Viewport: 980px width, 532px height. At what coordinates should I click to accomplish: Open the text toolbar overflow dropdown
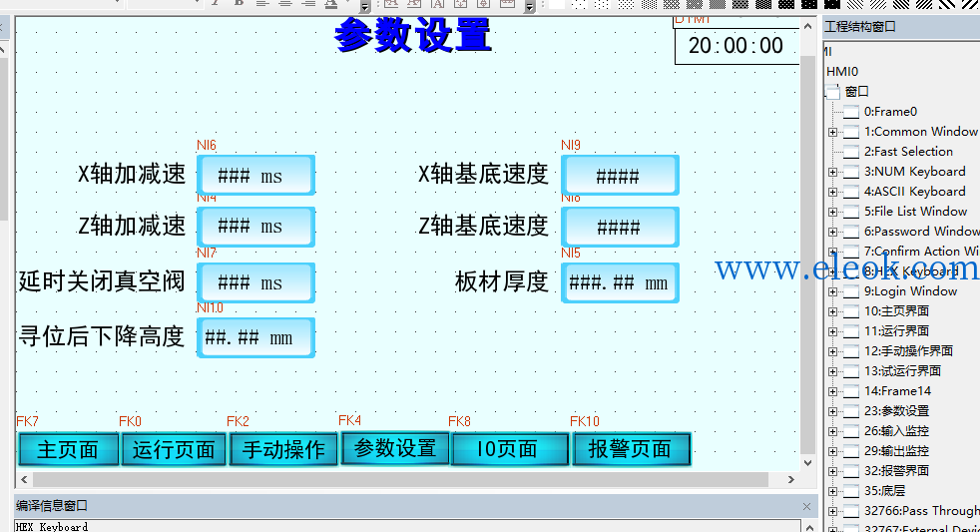point(365,6)
